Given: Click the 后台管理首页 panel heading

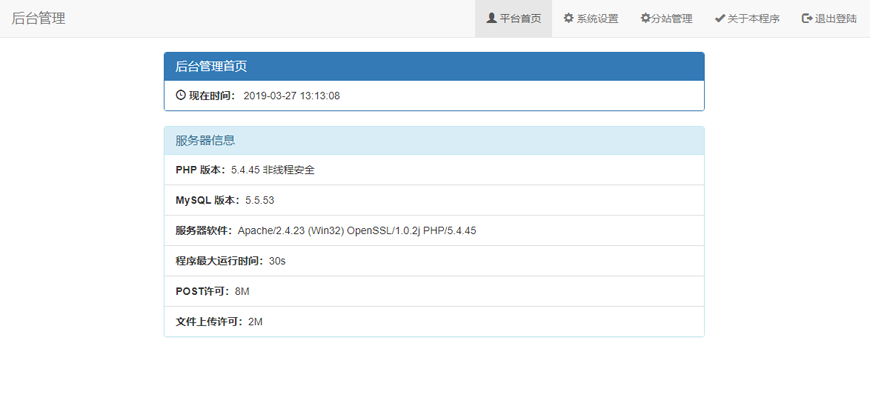Looking at the screenshot, I should [434, 67].
